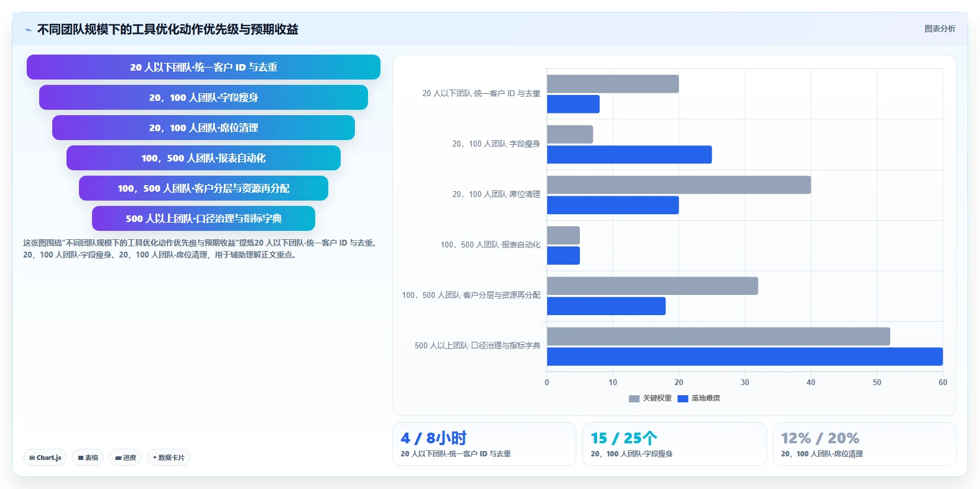Click blue bar for 20 人以下团队·统一客户 ID 与去重
This screenshot has width=980, height=489.
coord(573,104)
